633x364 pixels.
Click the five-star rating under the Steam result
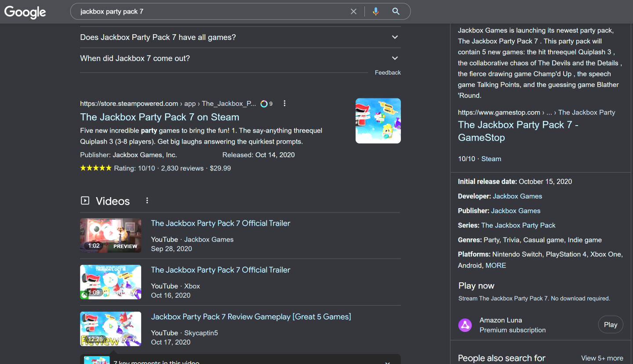pyautogui.click(x=96, y=168)
